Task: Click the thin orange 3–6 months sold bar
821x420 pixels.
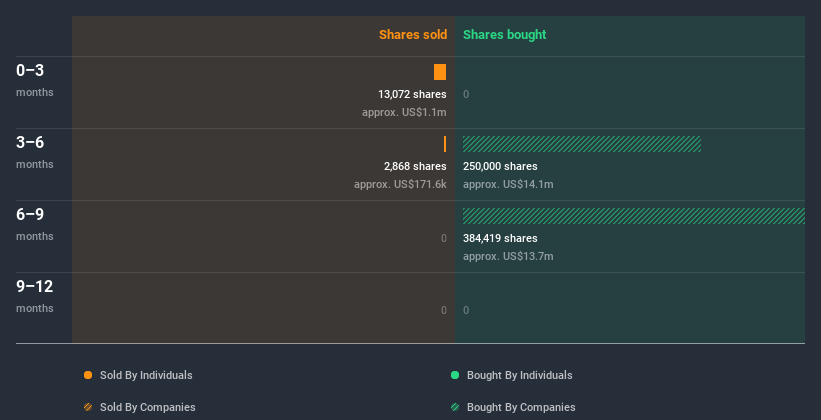Action: [445, 144]
